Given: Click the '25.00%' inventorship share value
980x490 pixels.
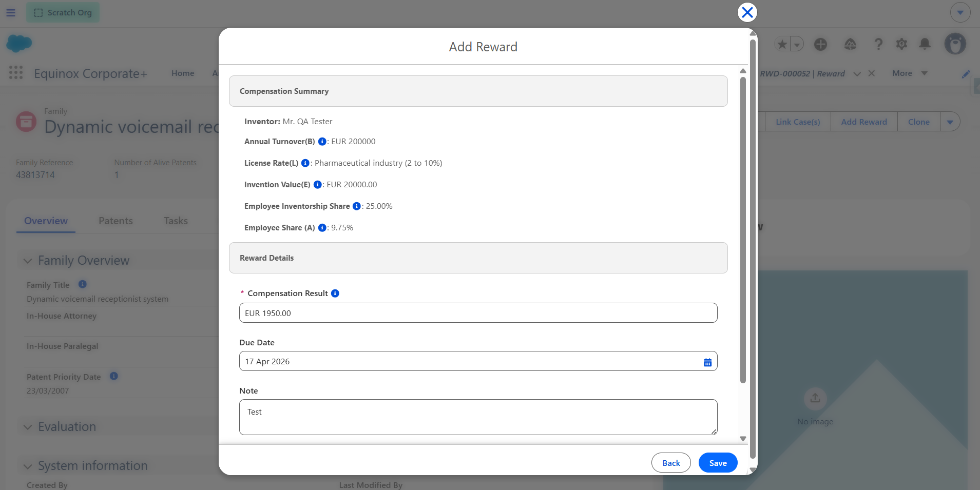Looking at the screenshot, I should 379,206.
